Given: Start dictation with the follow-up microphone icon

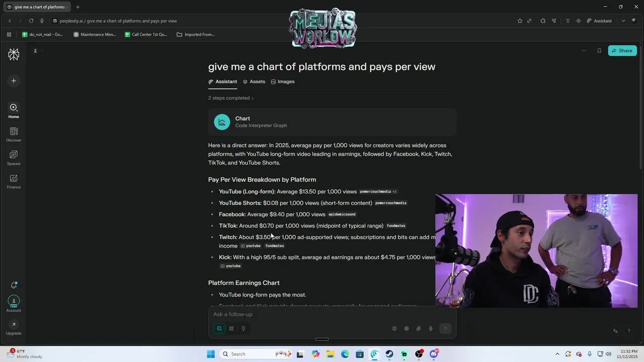Looking at the screenshot, I should (431, 328).
